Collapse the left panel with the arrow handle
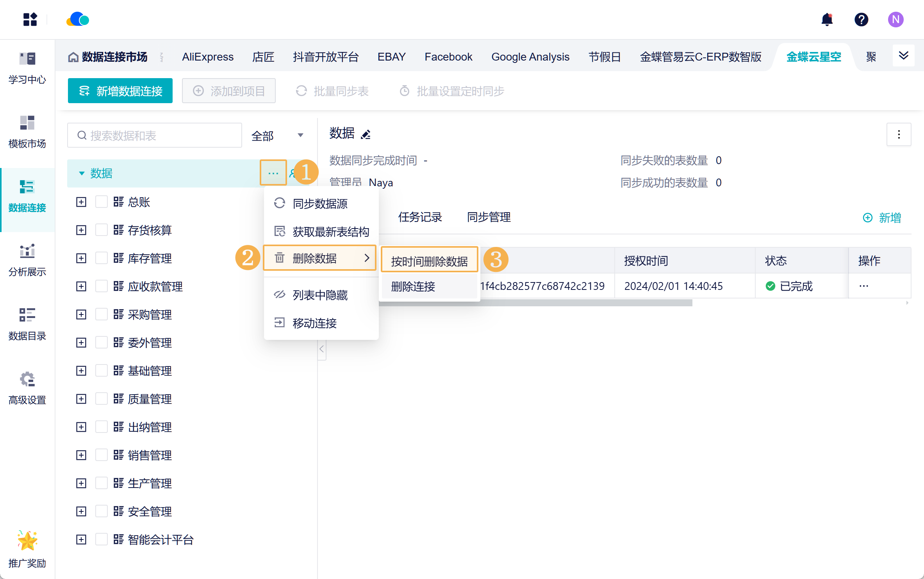This screenshot has height=579, width=924. point(322,349)
